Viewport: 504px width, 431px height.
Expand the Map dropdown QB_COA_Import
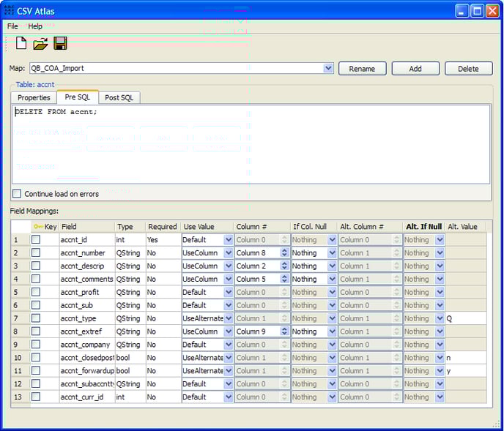pyautogui.click(x=328, y=68)
